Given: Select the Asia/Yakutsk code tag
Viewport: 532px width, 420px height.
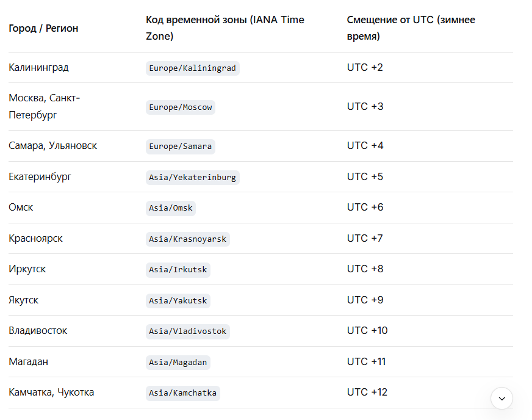Looking at the screenshot, I should [178, 301].
